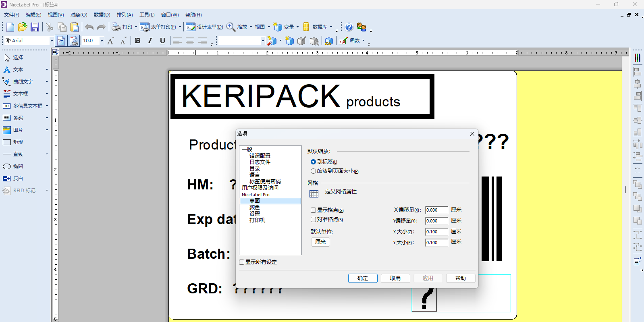Viewport: 644px width, 322px height.
Task: Click the 帮助 button in dialog
Action: pos(461,278)
